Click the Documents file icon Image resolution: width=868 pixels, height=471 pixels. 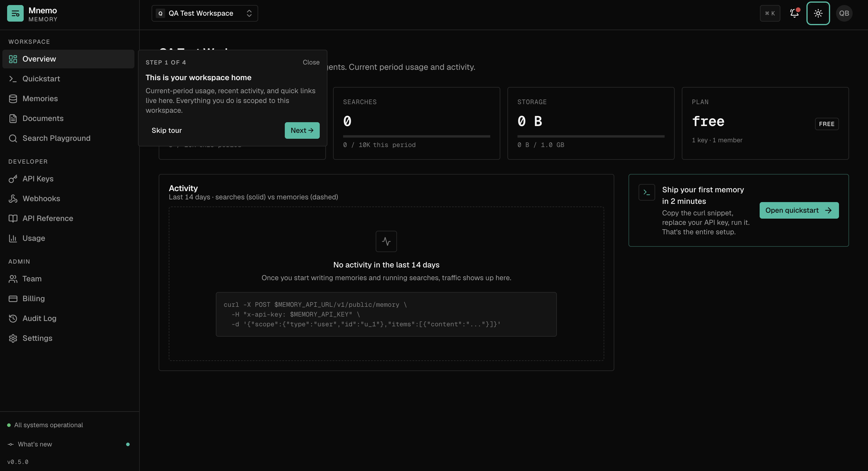tap(13, 119)
